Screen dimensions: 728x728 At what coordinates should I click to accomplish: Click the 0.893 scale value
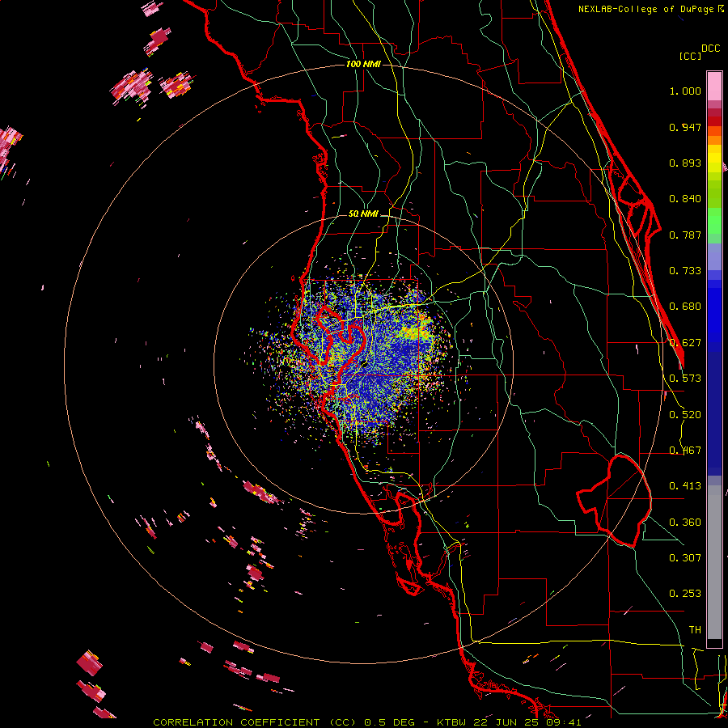685,163
